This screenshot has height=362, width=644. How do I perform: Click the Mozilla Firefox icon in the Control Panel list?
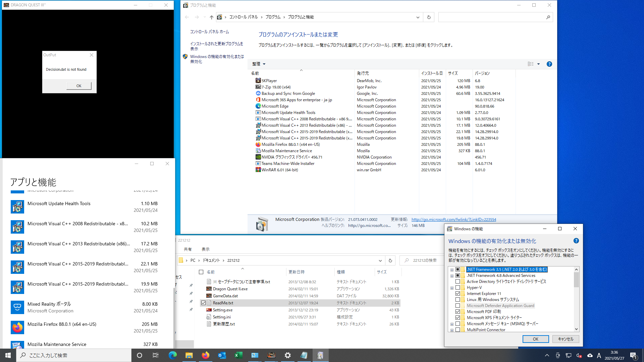258,144
